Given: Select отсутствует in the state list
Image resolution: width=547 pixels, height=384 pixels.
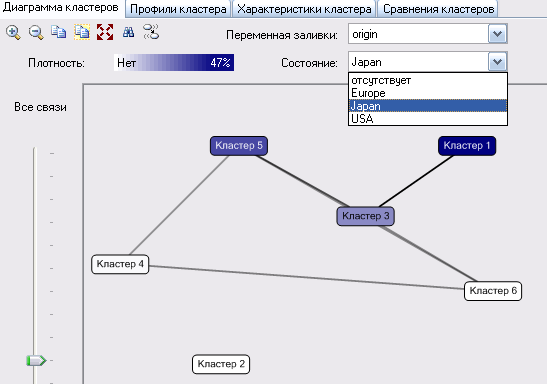Looking at the screenshot, I should coord(428,80).
